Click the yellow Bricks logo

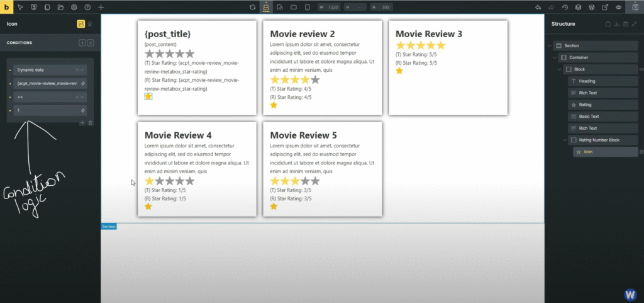pyautogui.click(x=6, y=7)
